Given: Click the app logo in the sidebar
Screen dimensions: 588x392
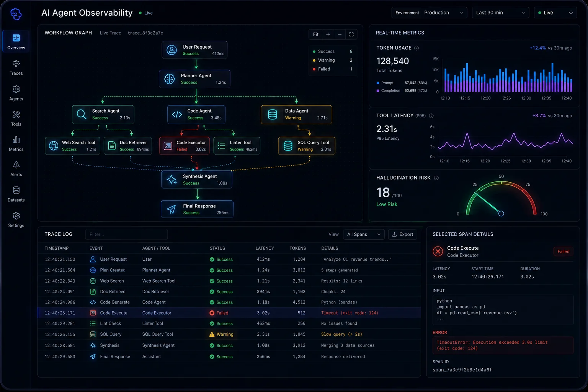Looking at the screenshot, I should coord(16,14).
